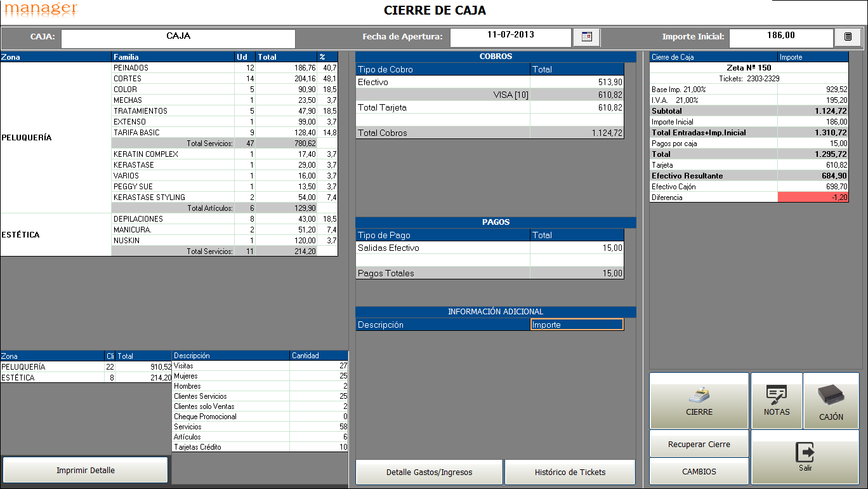Open Detalle Gastos/Ingresos
The width and height of the screenshot is (868, 489).
(x=429, y=472)
